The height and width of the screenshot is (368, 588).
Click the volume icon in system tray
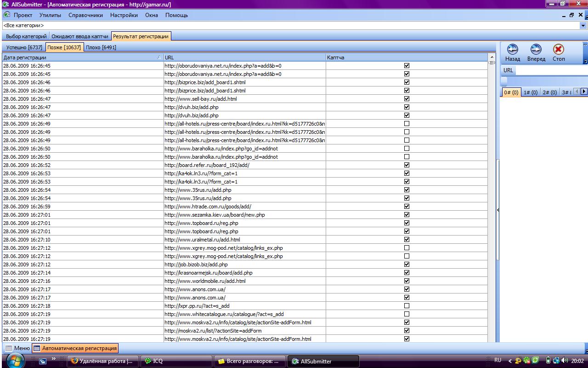(564, 361)
